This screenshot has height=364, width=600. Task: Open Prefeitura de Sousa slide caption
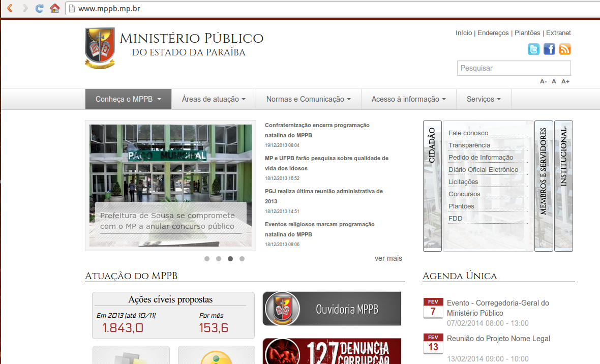click(x=168, y=221)
